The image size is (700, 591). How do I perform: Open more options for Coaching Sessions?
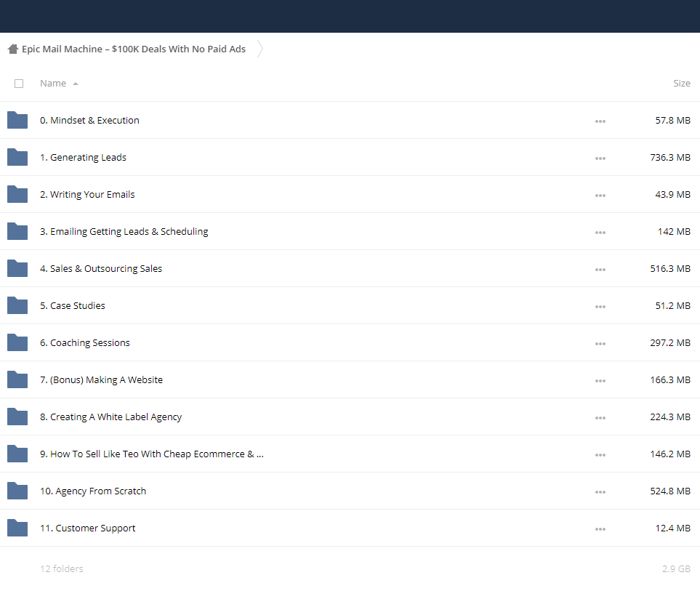[x=600, y=344]
